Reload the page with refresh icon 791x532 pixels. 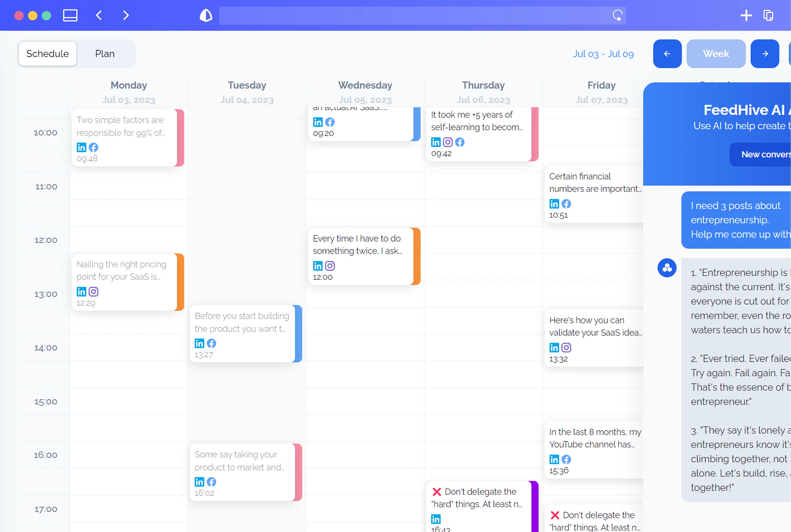[617, 15]
